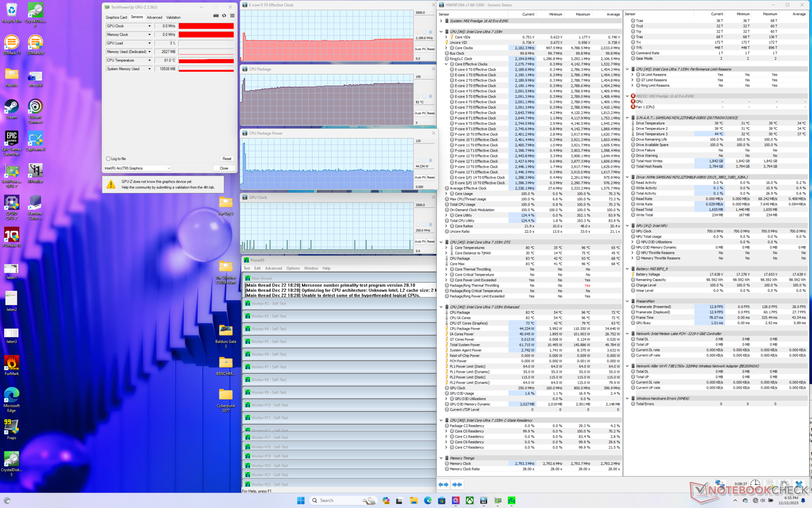Expand the Core Temperatures row
This screenshot has width=812, height=508.
pyautogui.click(x=446, y=248)
